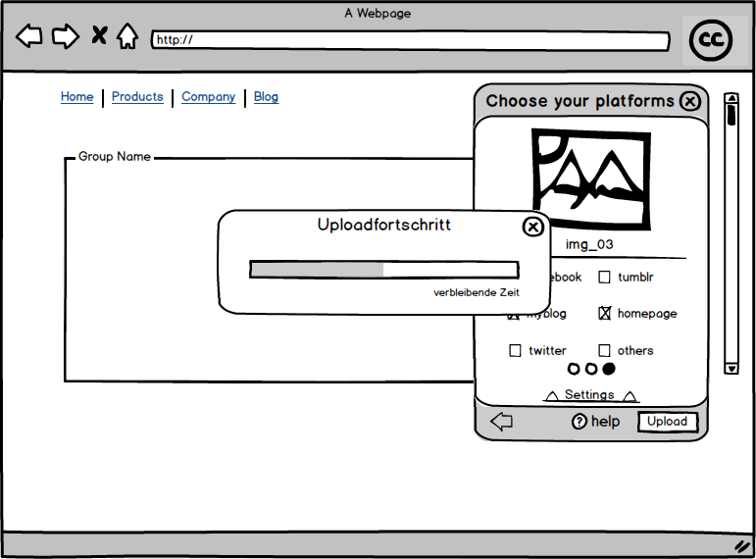Tick the twitter checkbox
This screenshot has height=559, width=756.
tap(515, 351)
